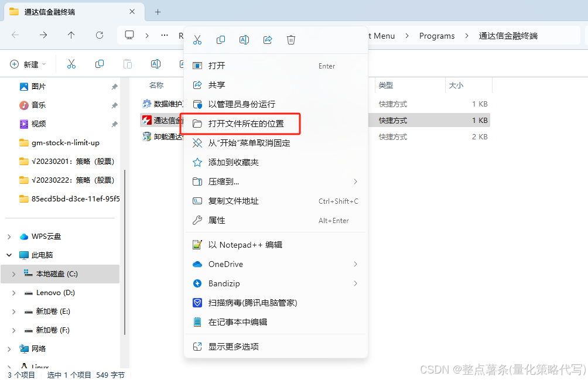Open the Bandizip submenu
The image size is (588, 380).
tap(276, 284)
